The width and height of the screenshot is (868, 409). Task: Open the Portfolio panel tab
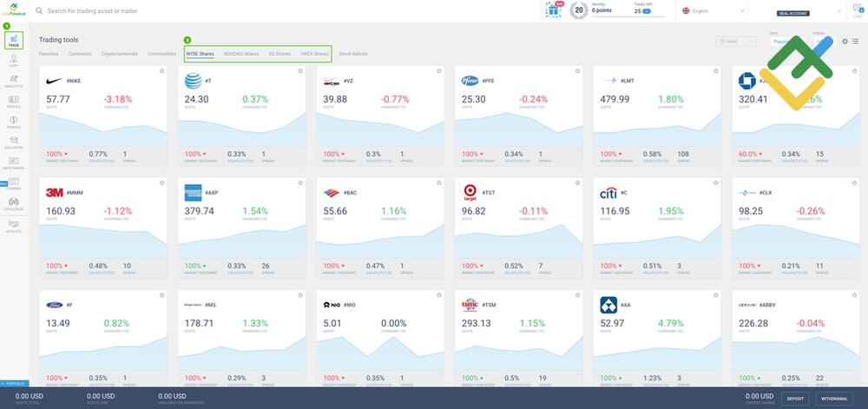tap(15, 383)
